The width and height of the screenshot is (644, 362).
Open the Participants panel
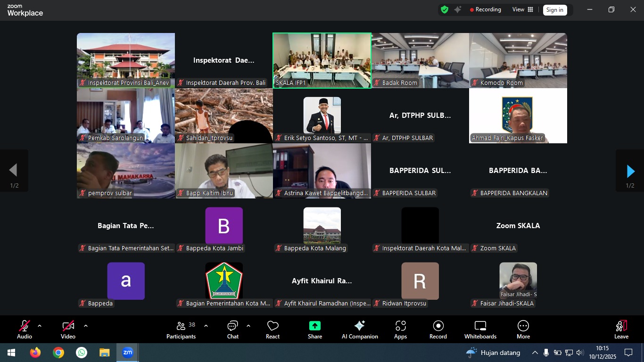coord(181,329)
